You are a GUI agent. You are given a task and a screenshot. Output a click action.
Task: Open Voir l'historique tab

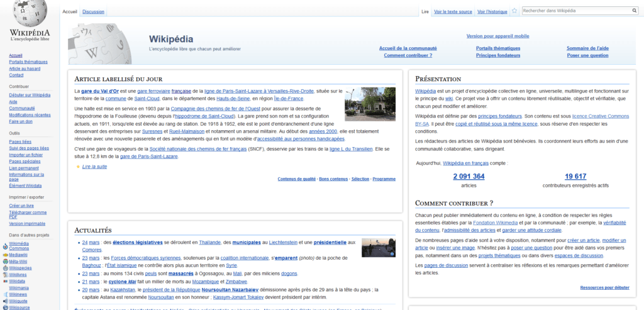pyautogui.click(x=492, y=11)
